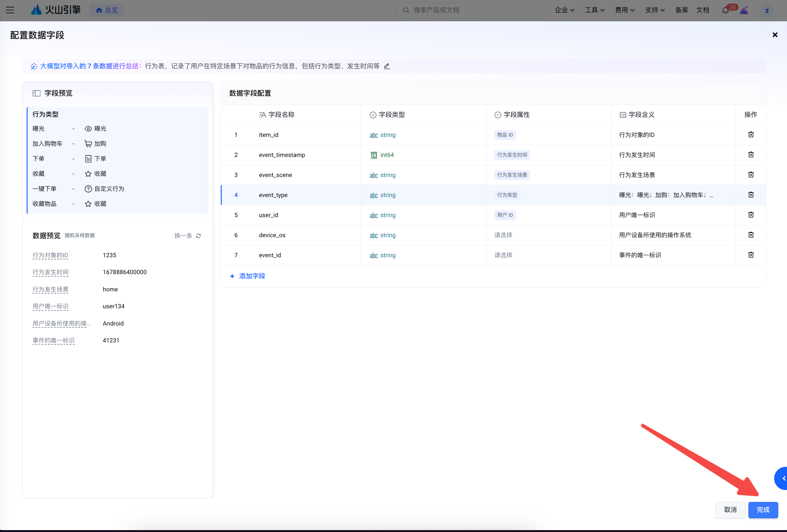This screenshot has height=532, width=787.
Task: Close the 配置数据字段 dialog
Action: 775,35
